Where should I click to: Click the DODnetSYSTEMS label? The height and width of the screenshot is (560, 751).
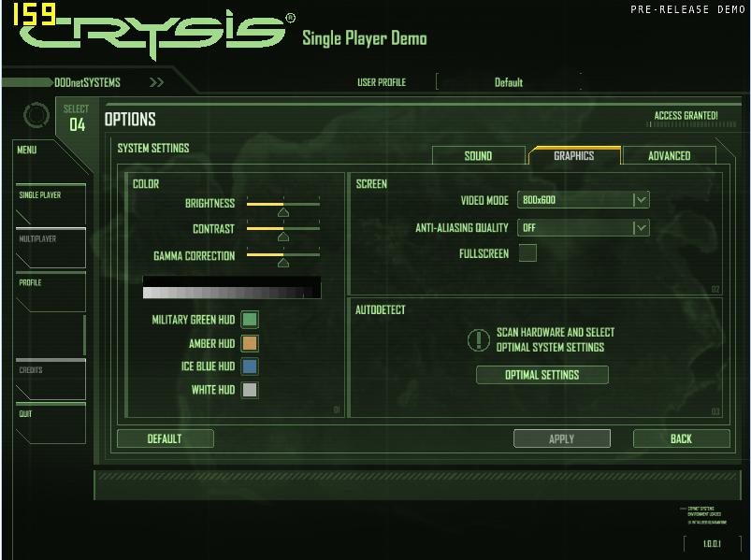click(87, 82)
